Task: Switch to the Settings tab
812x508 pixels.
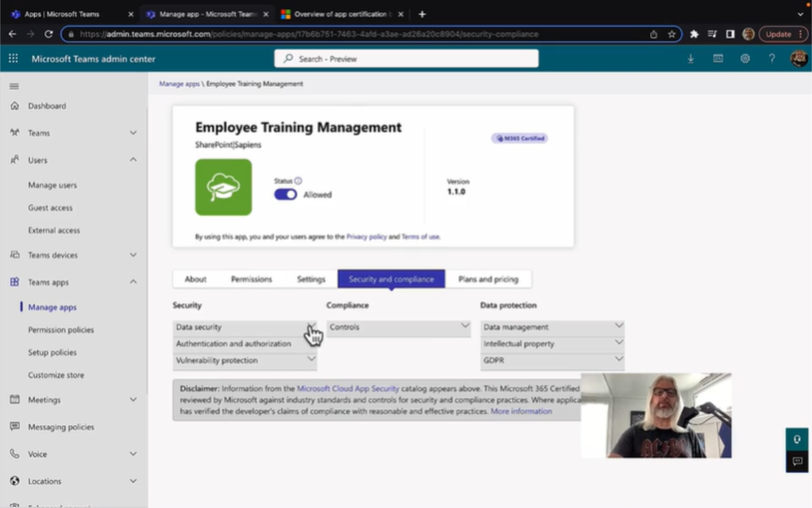Action: click(x=311, y=279)
